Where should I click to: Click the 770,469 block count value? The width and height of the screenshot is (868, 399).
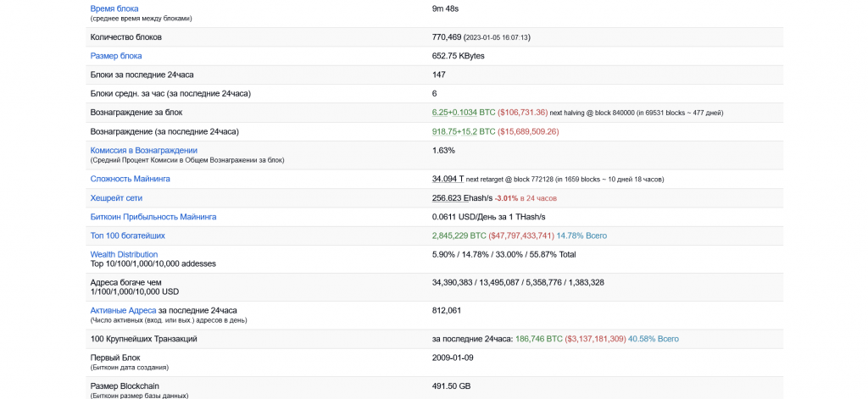coord(447,37)
